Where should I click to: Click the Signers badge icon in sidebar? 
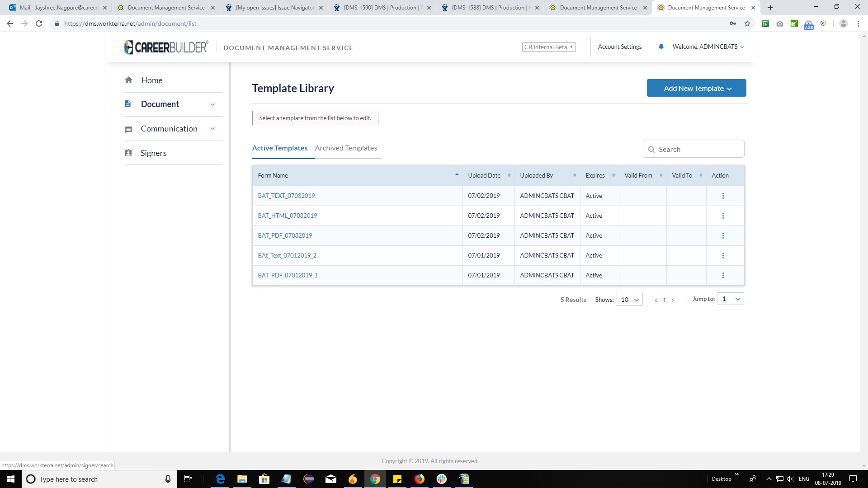(x=128, y=153)
